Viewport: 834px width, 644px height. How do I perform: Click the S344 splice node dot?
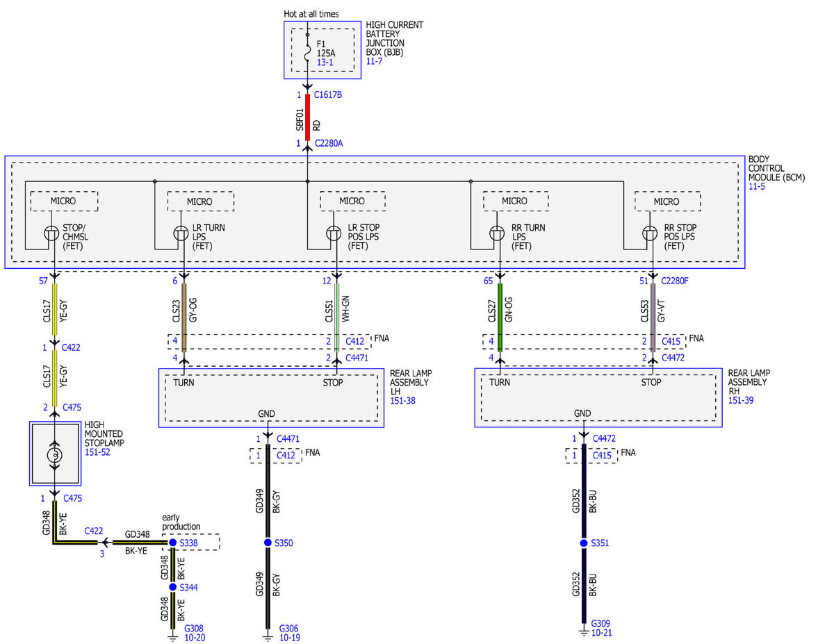pos(173,587)
